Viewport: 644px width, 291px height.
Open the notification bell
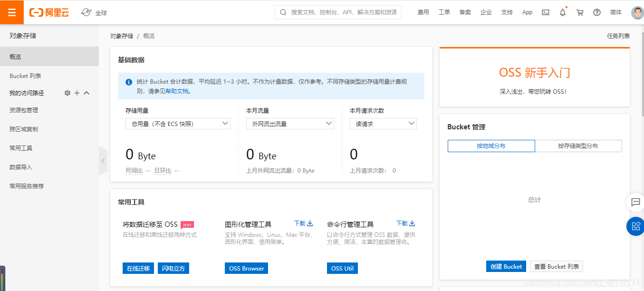[563, 12]
